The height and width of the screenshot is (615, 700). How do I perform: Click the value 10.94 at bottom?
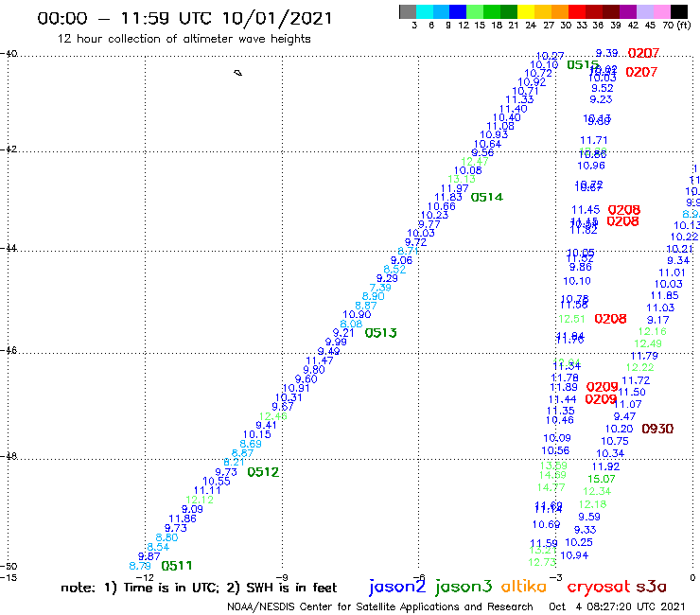point(574,555)
